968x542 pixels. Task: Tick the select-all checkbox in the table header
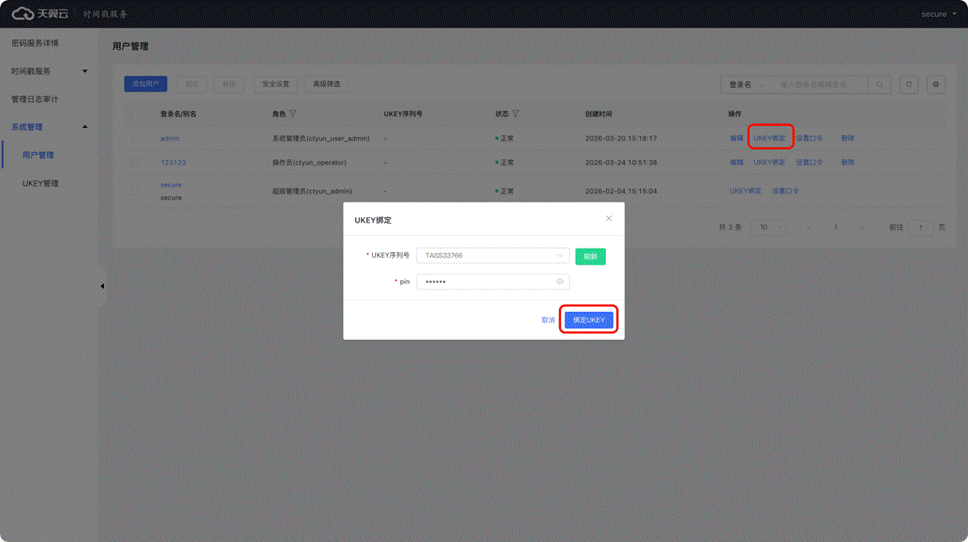136,114
